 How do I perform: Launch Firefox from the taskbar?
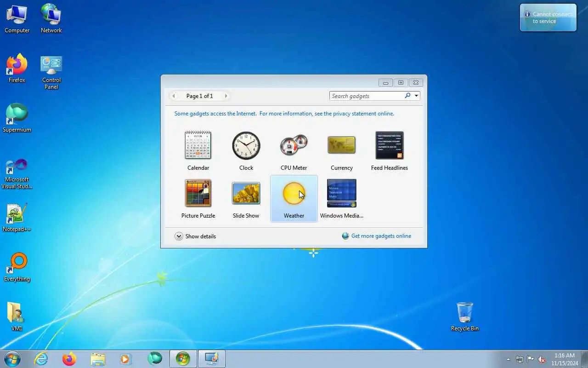pos(69,359)
